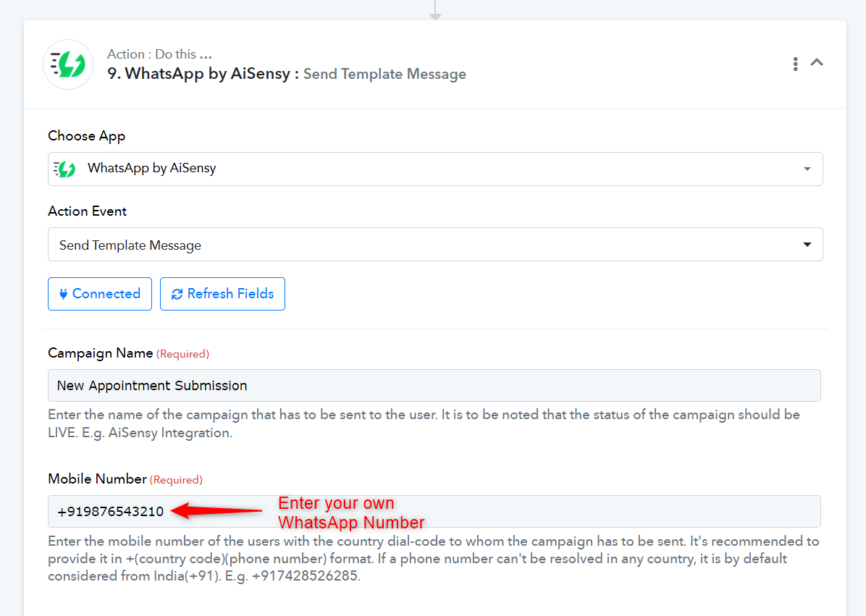
Task: Click the Connected button
Action: click(x=100, y=294)
